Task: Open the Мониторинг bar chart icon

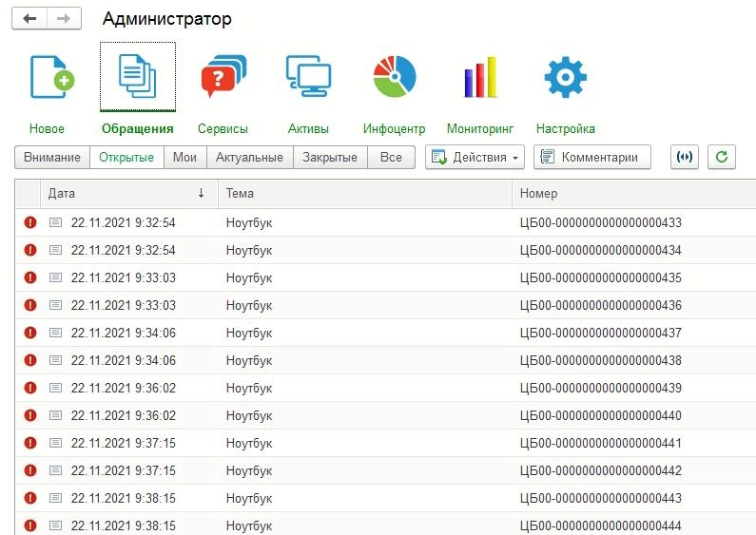Action: (480, 77)
